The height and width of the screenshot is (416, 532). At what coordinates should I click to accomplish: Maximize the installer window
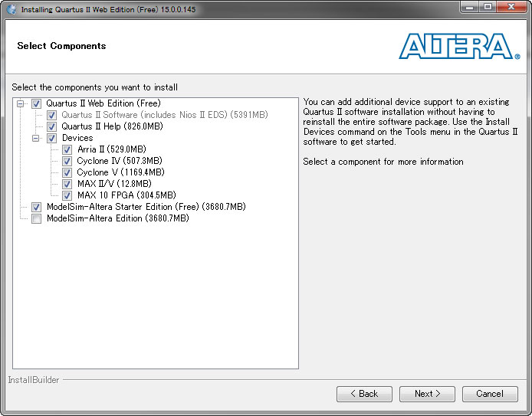488,7
